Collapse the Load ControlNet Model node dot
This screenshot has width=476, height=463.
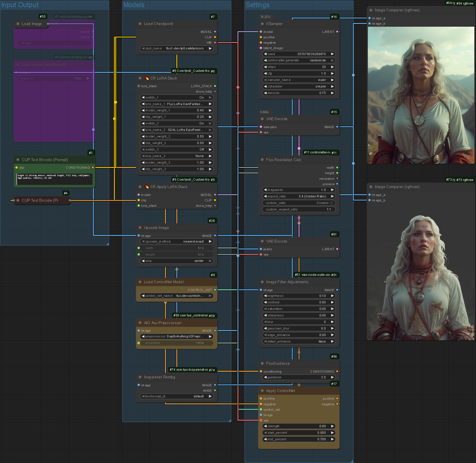point(140,282)
